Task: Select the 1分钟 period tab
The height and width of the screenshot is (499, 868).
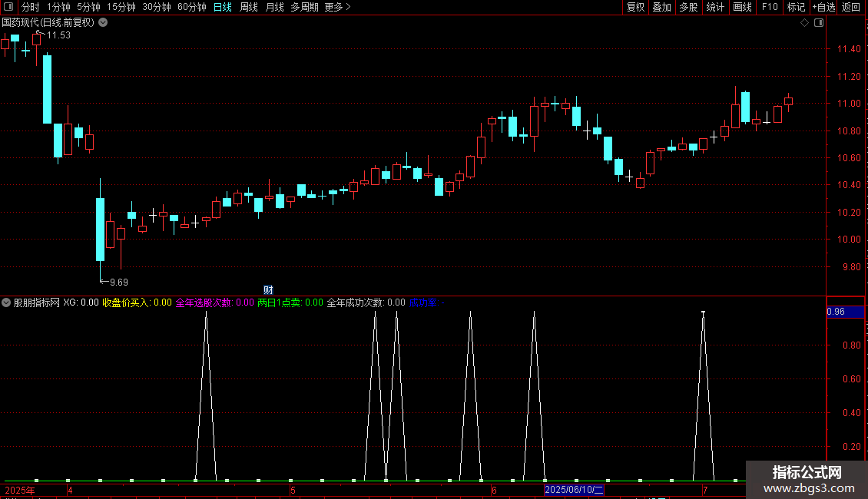Action: [58, 7]
